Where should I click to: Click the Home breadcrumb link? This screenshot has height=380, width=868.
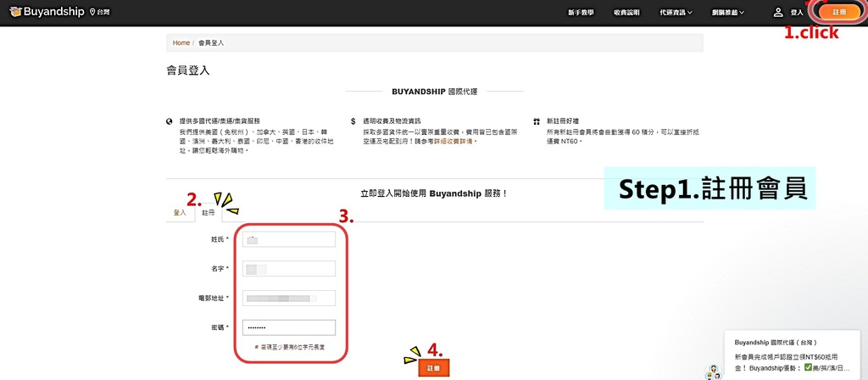click(181, 42)
